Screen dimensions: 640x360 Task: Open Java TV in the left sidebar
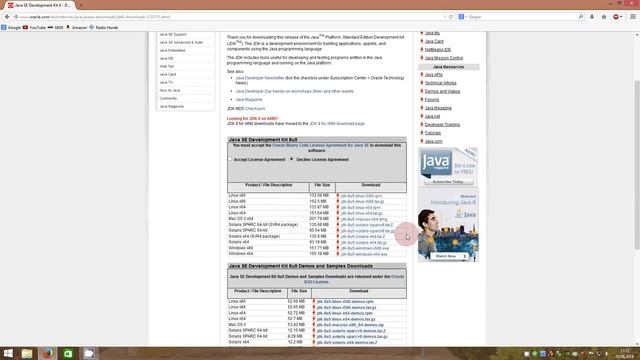coord(166,82)
